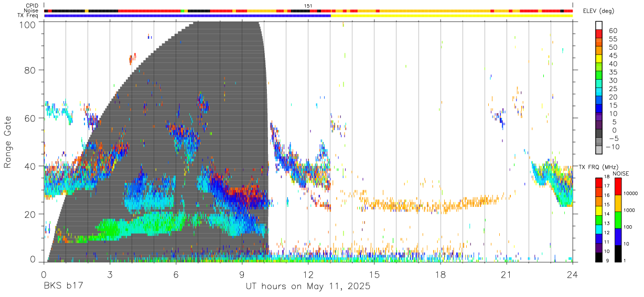Click the 17 label on TX FRQ colorbar
The height and width of the screenshot is (297, 644).
608,186
